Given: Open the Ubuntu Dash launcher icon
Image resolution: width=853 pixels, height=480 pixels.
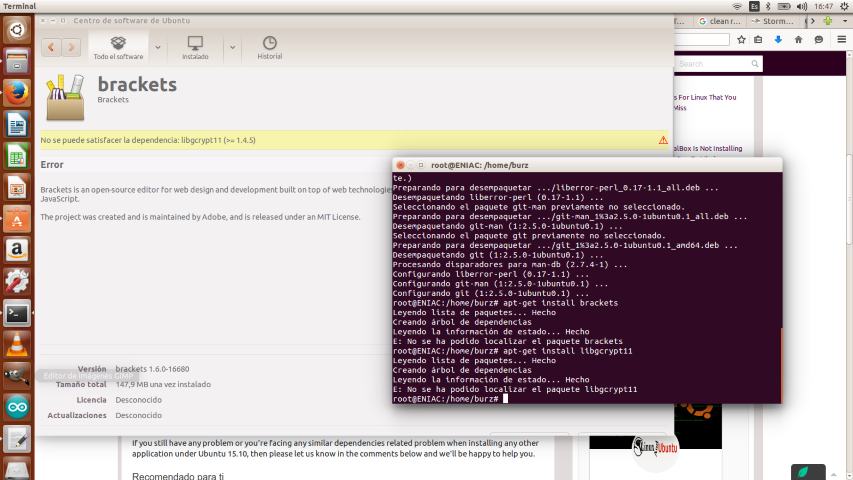Looking at the screenshot, I should (x=17, y=29).
